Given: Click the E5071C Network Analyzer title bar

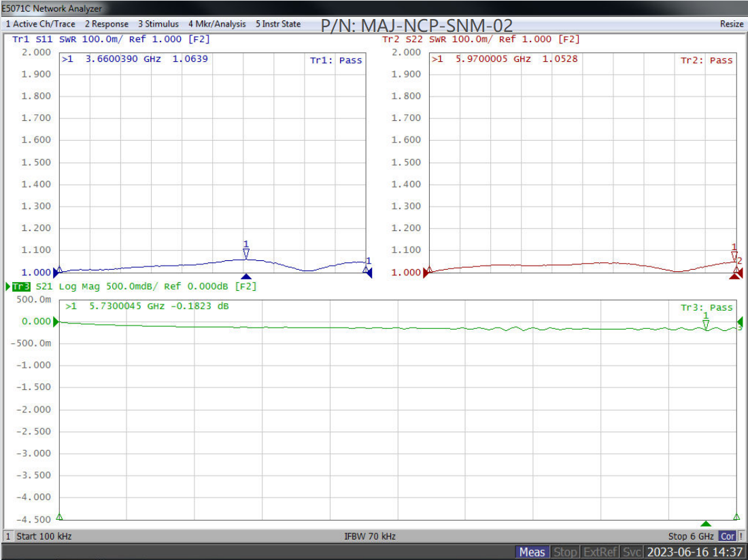Looking at the screenshot, I should click(x=374, y=8).
